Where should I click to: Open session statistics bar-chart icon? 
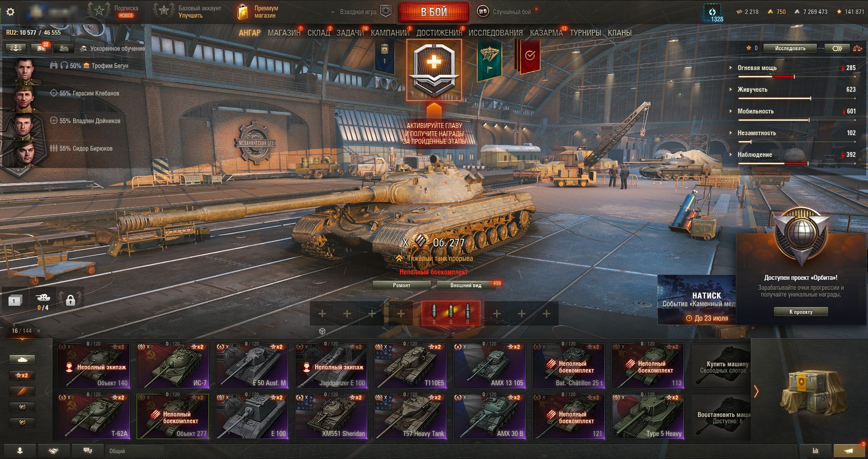click(x=816, y=451)
